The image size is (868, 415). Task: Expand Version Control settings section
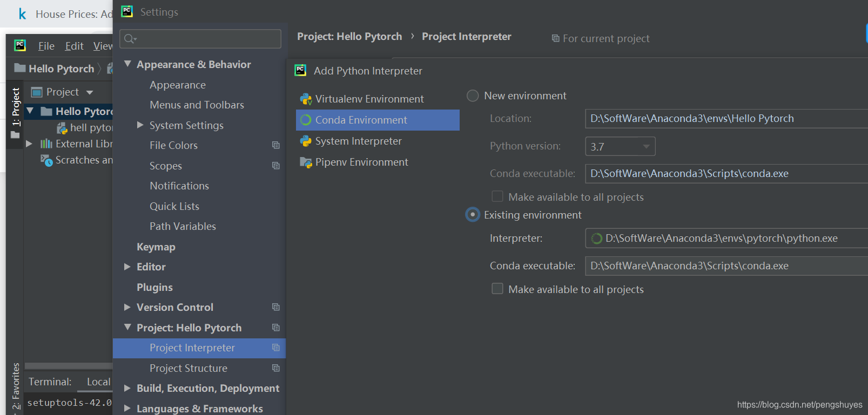coord(127,307)
